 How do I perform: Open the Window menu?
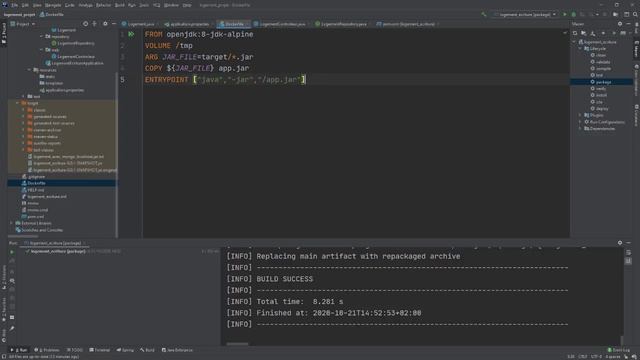(x=171, y=5)
